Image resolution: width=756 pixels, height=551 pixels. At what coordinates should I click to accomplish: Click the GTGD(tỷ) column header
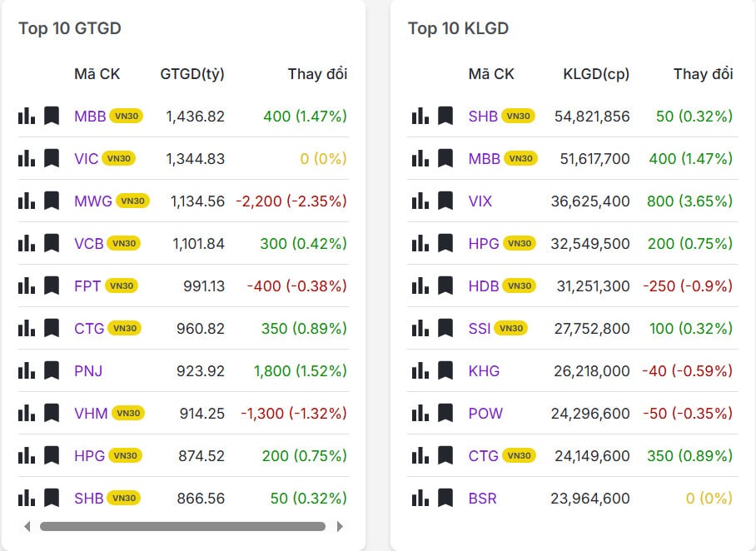pos(192,74)
